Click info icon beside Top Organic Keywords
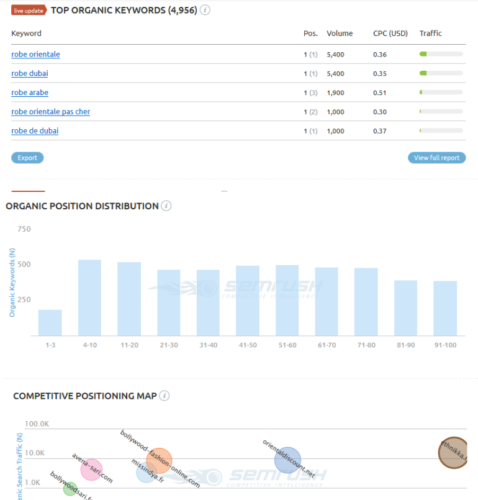Image resolution: width=478 pixels, height=500 pixels. click(205, 10)
